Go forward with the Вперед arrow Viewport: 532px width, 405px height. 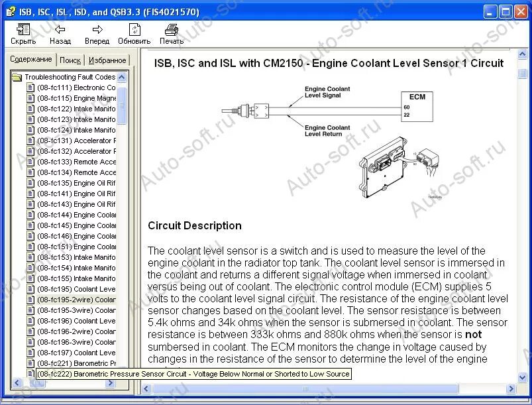point(97,34)
